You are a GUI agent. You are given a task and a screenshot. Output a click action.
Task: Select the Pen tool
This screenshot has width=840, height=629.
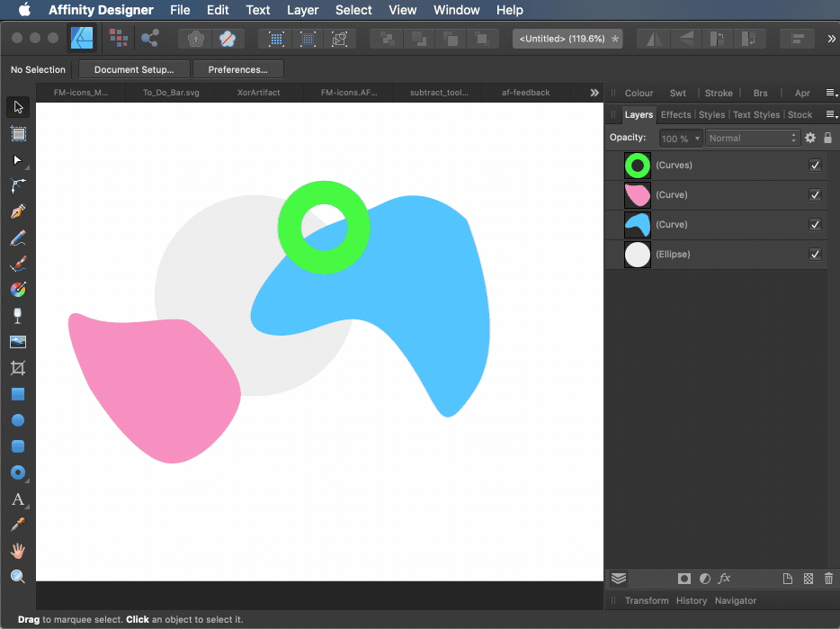(18, 212)
